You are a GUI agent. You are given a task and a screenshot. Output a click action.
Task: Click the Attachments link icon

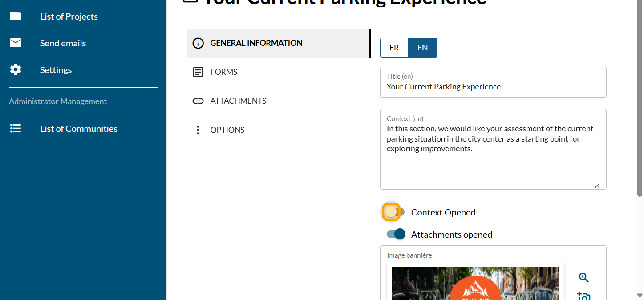(x=198, y=101)
